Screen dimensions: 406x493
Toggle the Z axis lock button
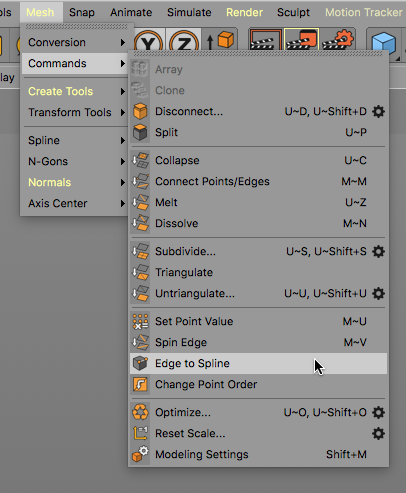[x=183, y=41]
